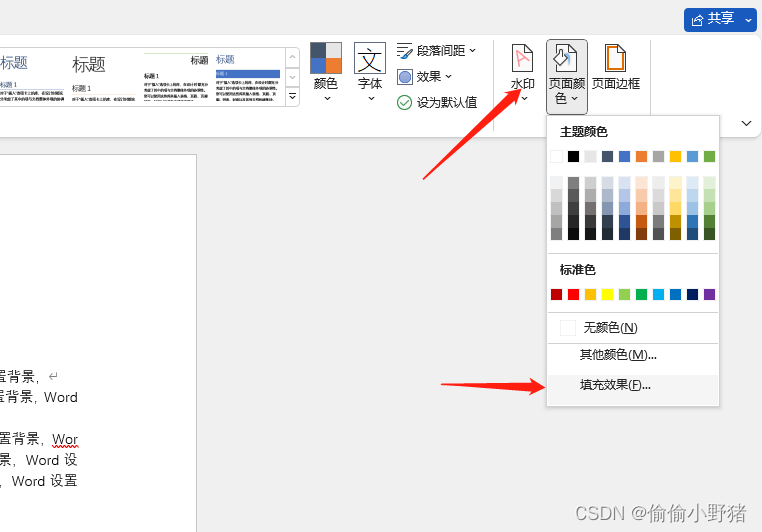Screen dimensions: 762x532
Task: Open the Fonts (字体) theme menu
Action: pyautogui.click(x=369, y=71)
